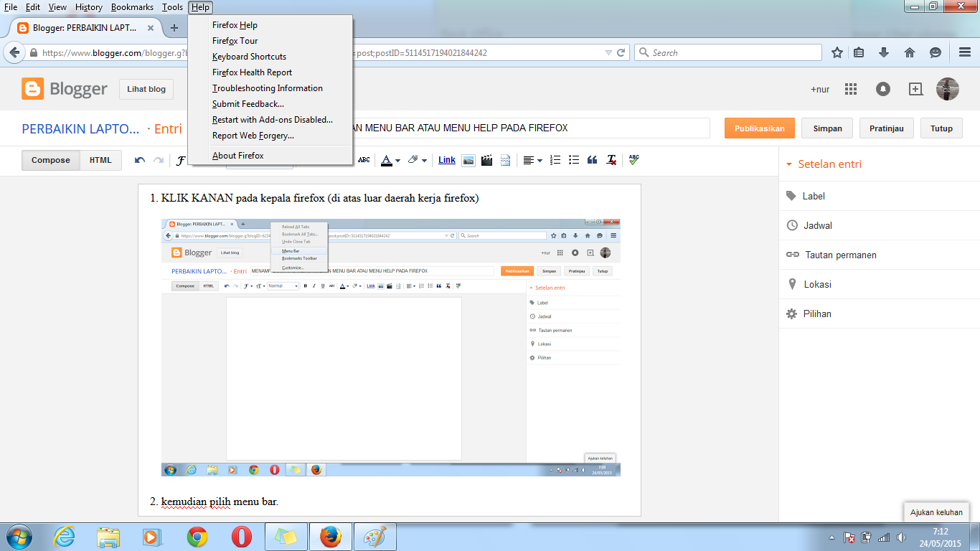Open the highlight color dropdown
The image size is (980, 551).
coord(418,160)
